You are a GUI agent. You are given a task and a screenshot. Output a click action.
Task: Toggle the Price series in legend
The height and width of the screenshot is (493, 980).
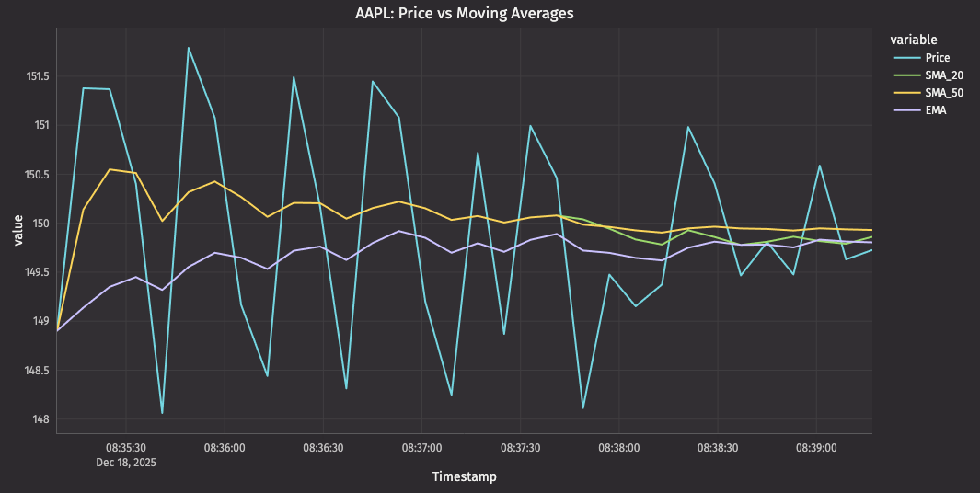pyautogui.click(x=938, y=58)
